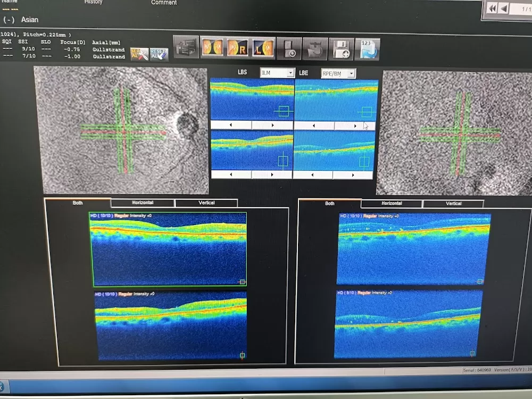Click the greyed rotate-arrow toolbar icon
Viewport: 532px width, 399px height.
(x=315, y=49)
